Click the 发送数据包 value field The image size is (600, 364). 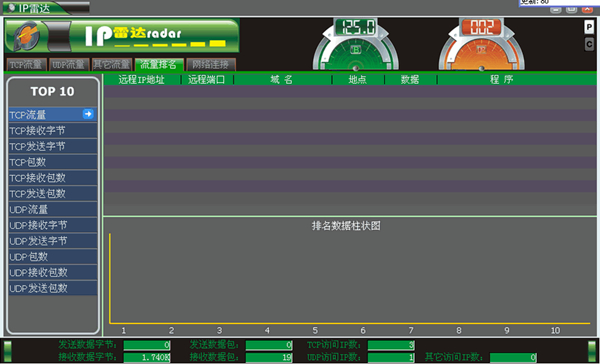click(x=269, y=345)
